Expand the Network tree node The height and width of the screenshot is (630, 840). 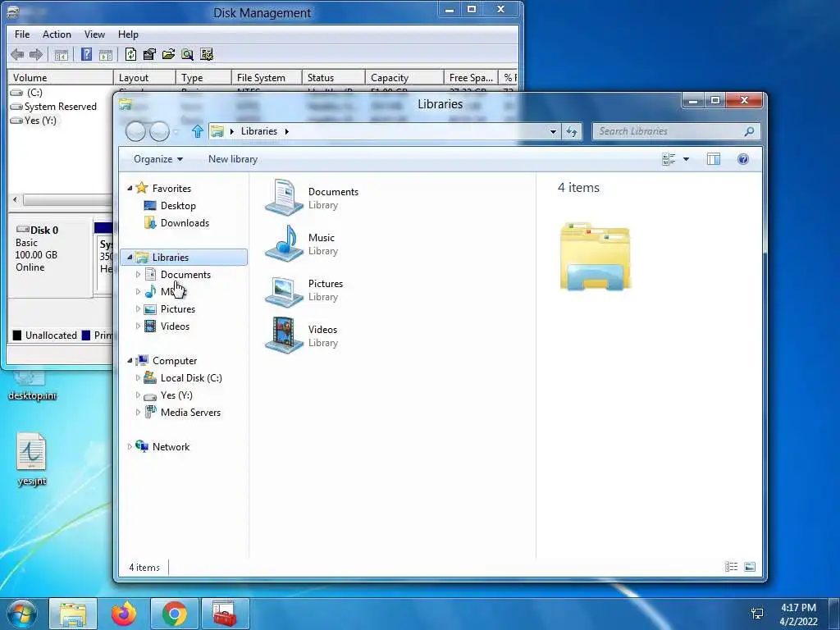130,447
